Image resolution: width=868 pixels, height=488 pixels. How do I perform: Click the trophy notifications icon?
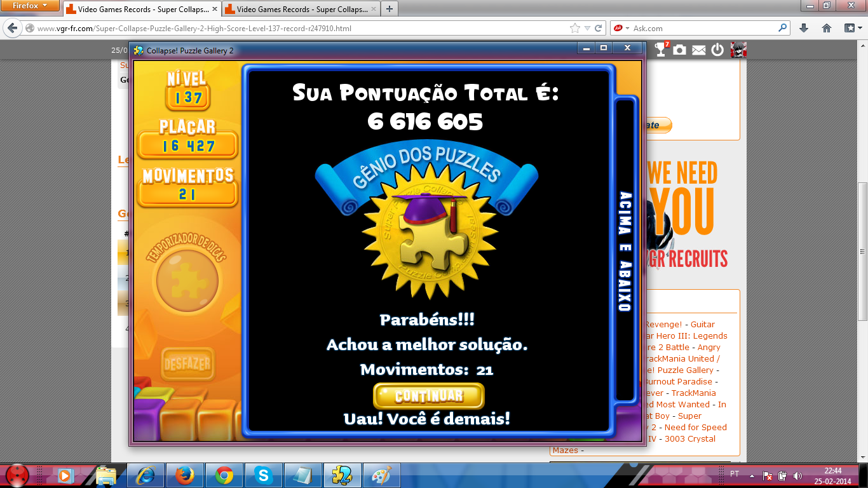661,50
